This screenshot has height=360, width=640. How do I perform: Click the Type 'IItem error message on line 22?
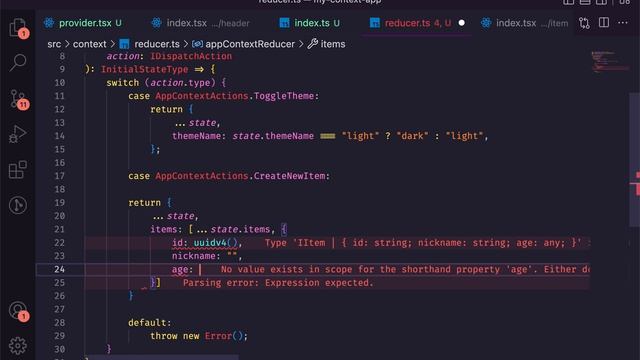(427, 243)
